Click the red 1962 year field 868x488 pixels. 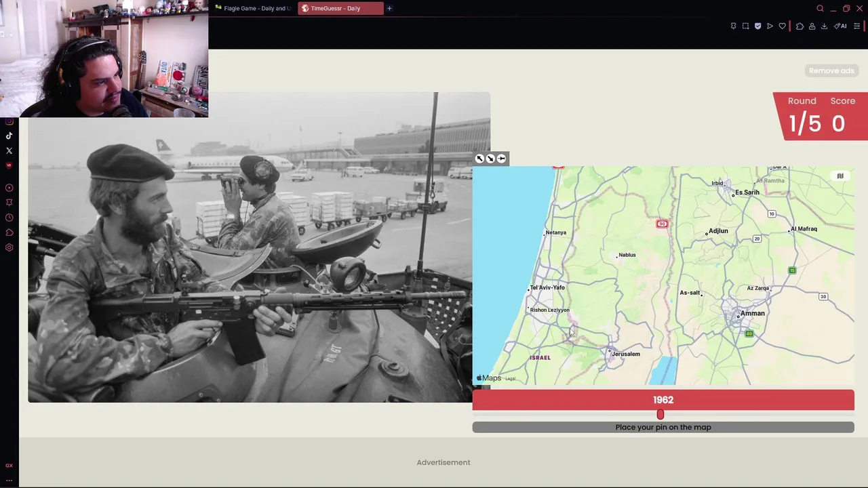pos(663,400)
